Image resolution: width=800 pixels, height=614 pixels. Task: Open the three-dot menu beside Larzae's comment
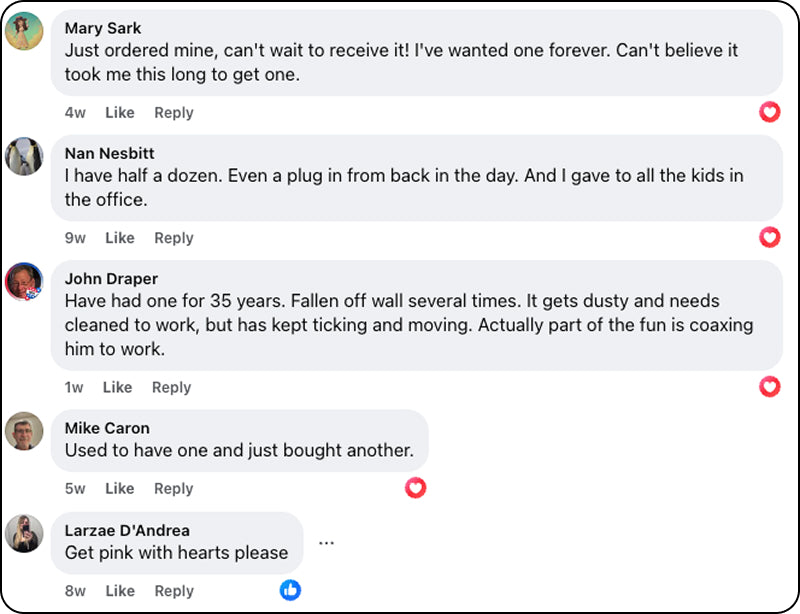coord(326,543)
